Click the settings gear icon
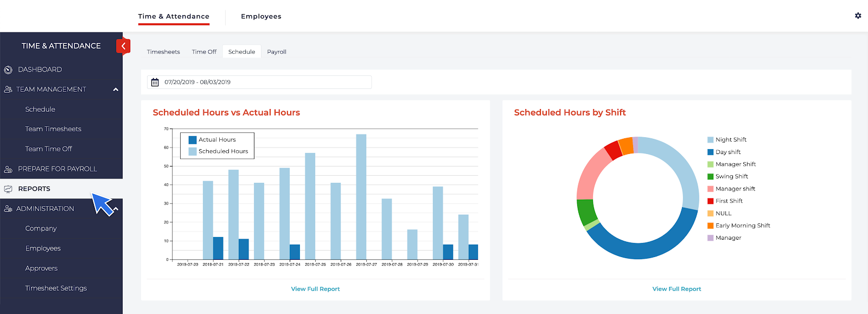The width and height of the screenshot is (868, 314). click(x=858, y=16)
